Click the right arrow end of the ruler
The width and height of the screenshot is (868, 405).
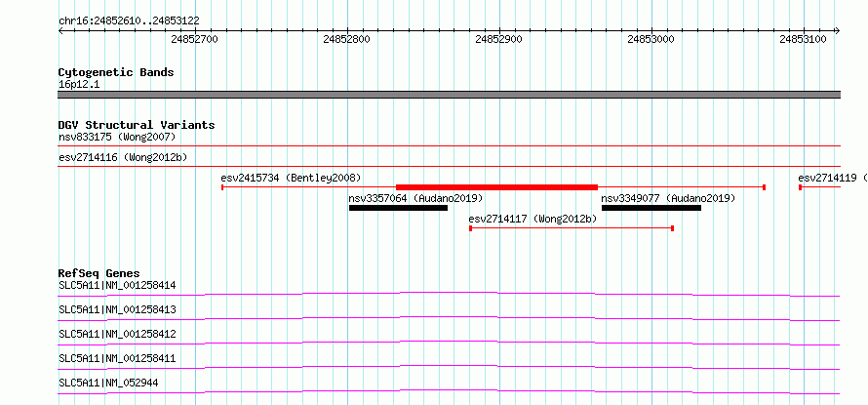[838, 30]
